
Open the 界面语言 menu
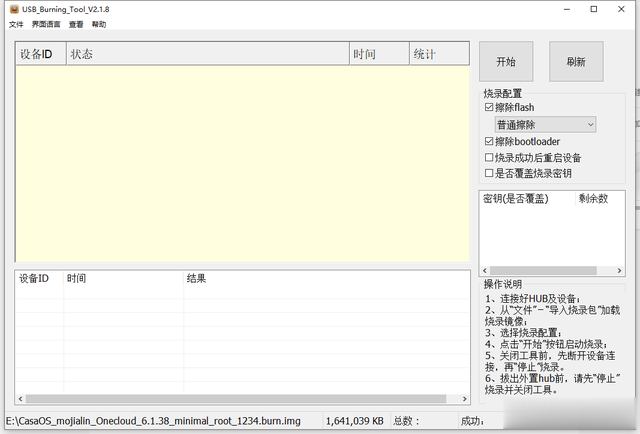coord(46,24)
